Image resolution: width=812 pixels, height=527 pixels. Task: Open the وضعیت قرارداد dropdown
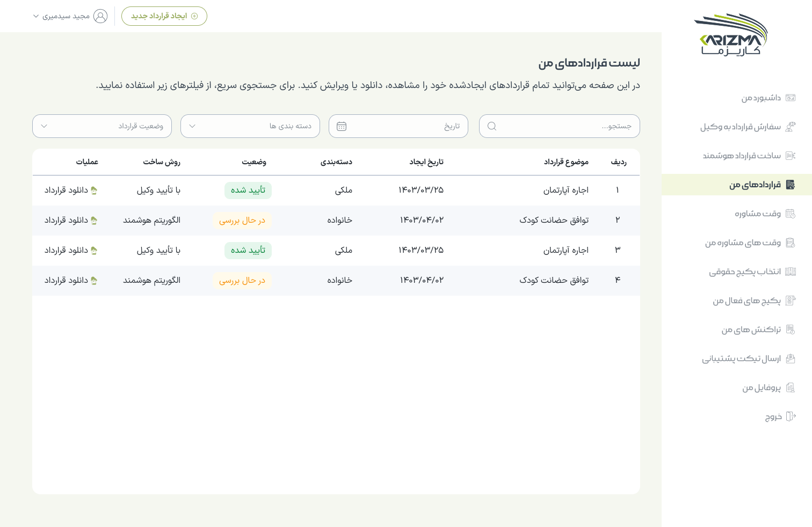102,126
